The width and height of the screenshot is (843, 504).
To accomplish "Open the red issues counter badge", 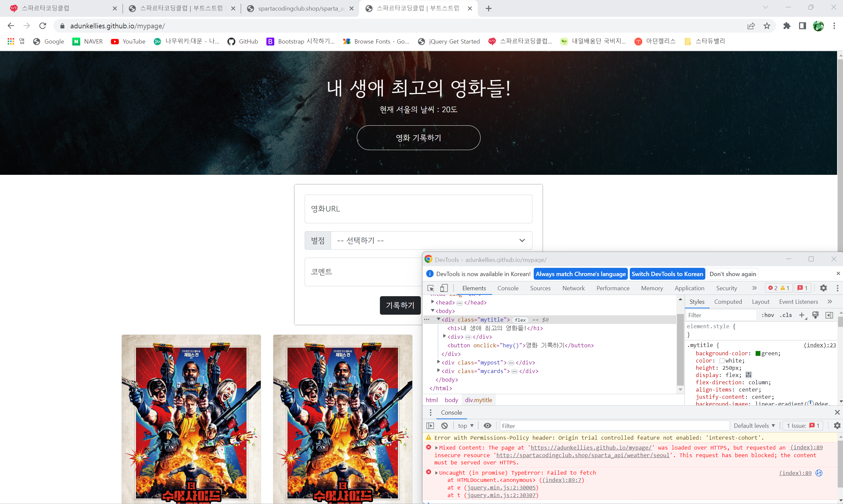I will coord(802,288).
